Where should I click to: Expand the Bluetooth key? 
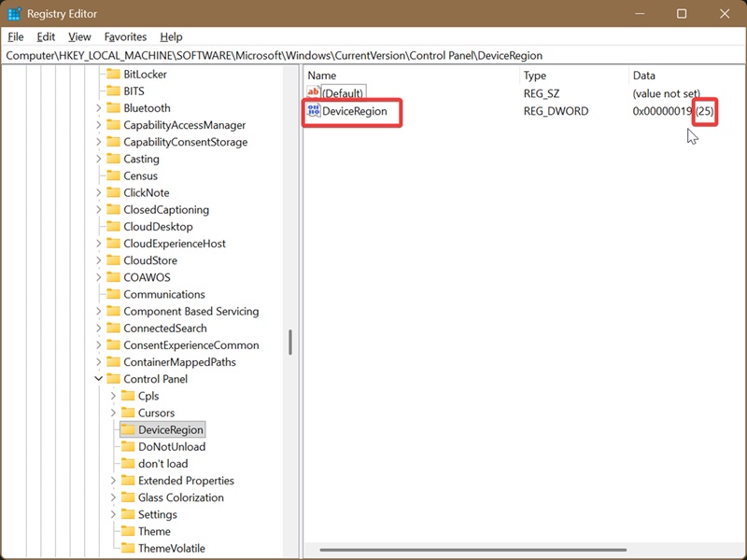coord(99,108)
